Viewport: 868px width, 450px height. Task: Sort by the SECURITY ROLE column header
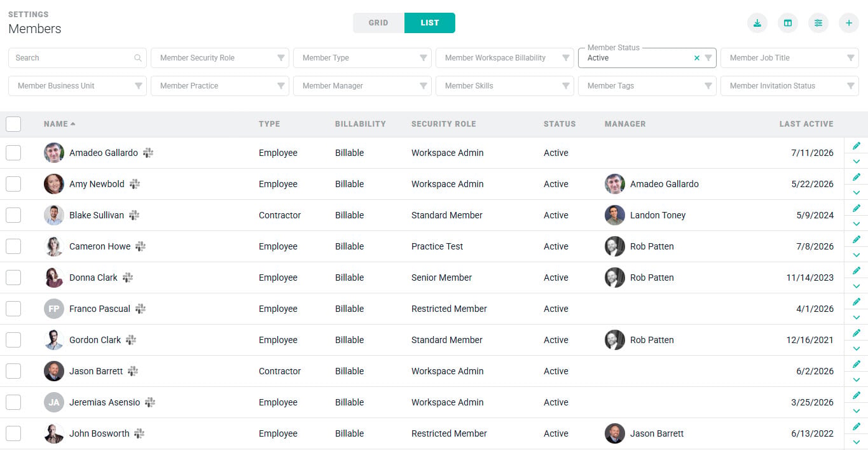pos(443,124)
